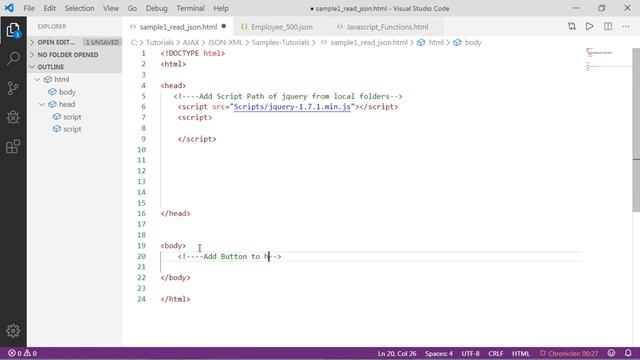Switch to Javascript_Functions.html tab
The width and height of the screenshot is (640, 360).
click(387, 27)
